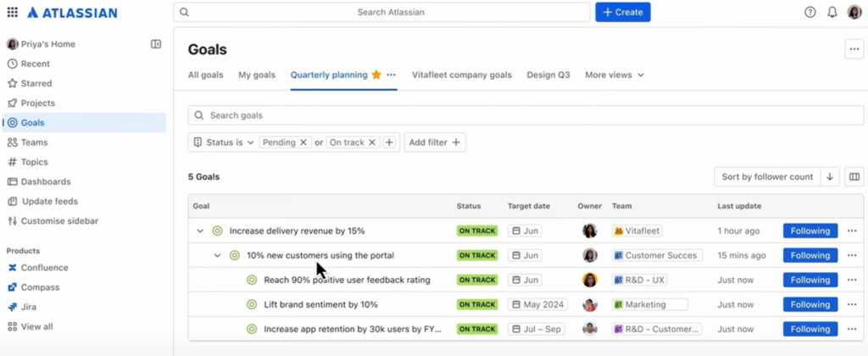Screen dimensions: 868x356
Task: Open the notifications bell
Action: point(832,13)
